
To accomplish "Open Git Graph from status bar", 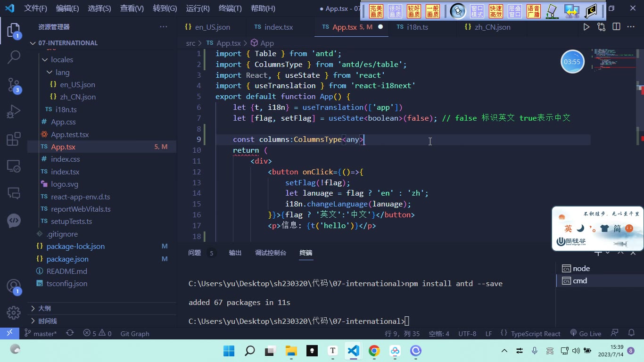I will [135, 333].
